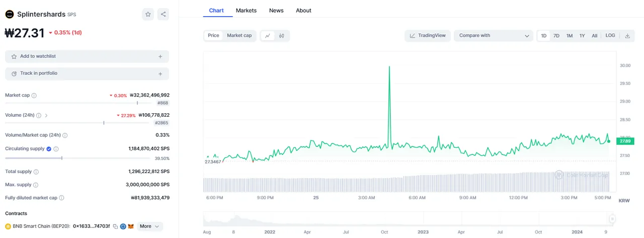Click the ₩27.31 current price
The width and height of the screenshot is (644, 238).
coord(25,33)
